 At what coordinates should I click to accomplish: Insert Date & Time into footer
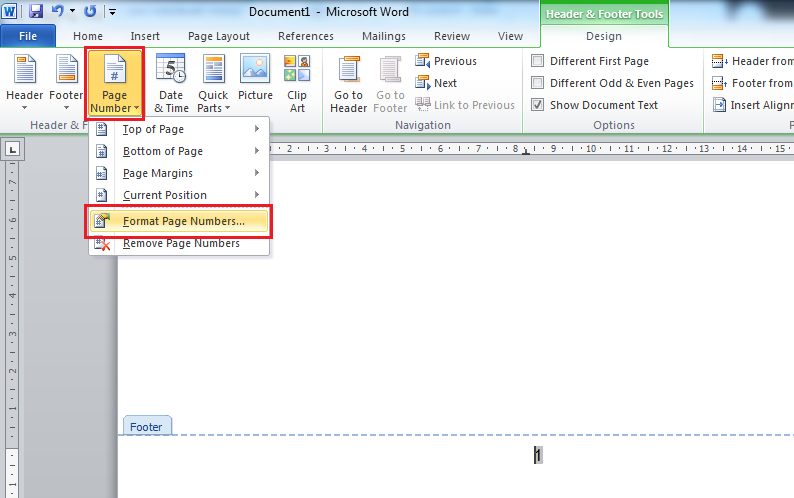pyautogui.click(x=171, y=84)
